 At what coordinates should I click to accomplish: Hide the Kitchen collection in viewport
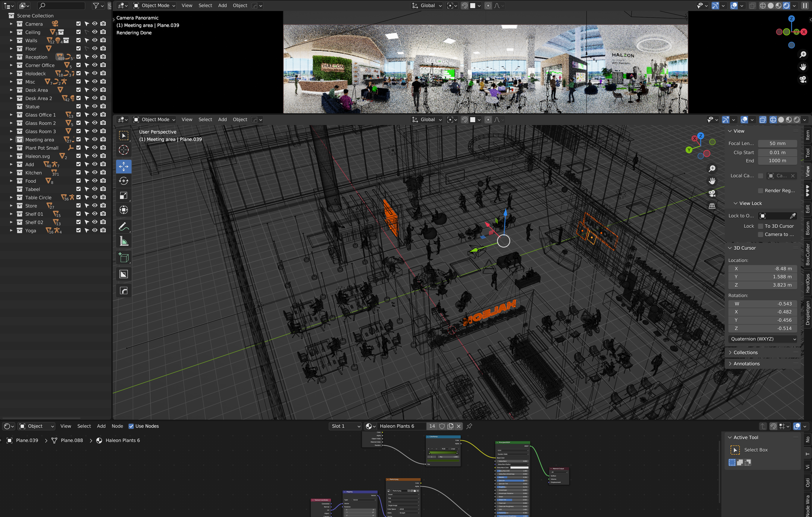[x=95, y=173]
